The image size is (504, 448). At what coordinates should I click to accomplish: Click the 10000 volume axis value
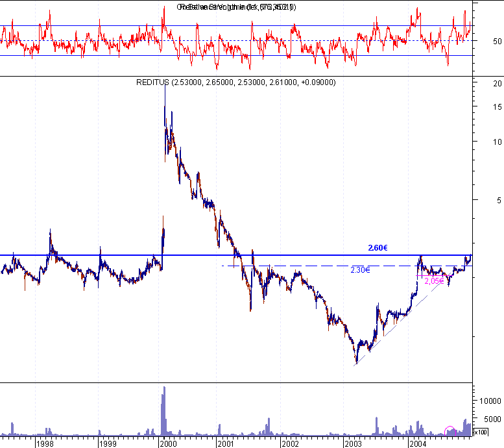tap(490, 401)
